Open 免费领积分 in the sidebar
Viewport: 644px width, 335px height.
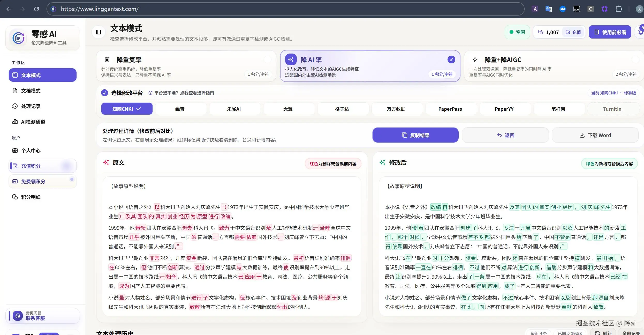(43, 181)
